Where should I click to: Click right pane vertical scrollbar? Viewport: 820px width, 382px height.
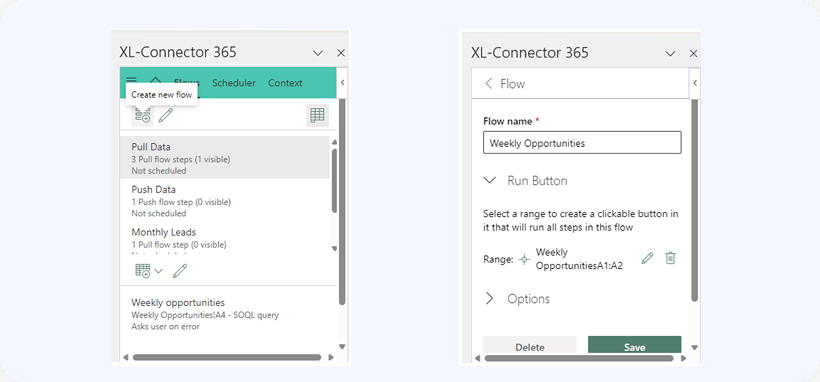click(x=694, y=200)
